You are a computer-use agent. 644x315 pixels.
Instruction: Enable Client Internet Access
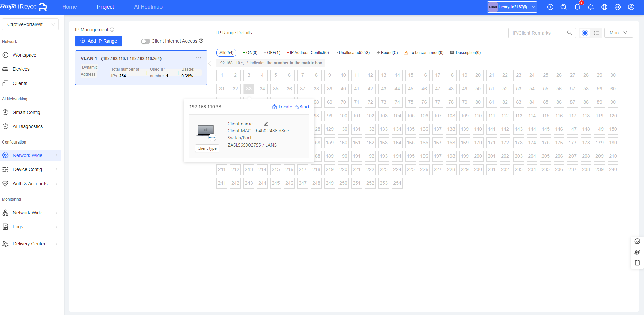(x=145, y=41)
